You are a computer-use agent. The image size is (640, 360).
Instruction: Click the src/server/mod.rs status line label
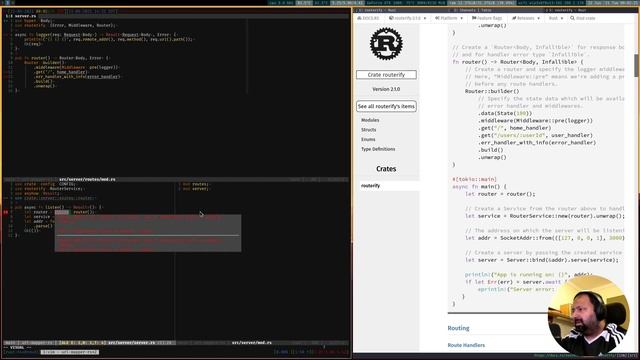[251, 343]
